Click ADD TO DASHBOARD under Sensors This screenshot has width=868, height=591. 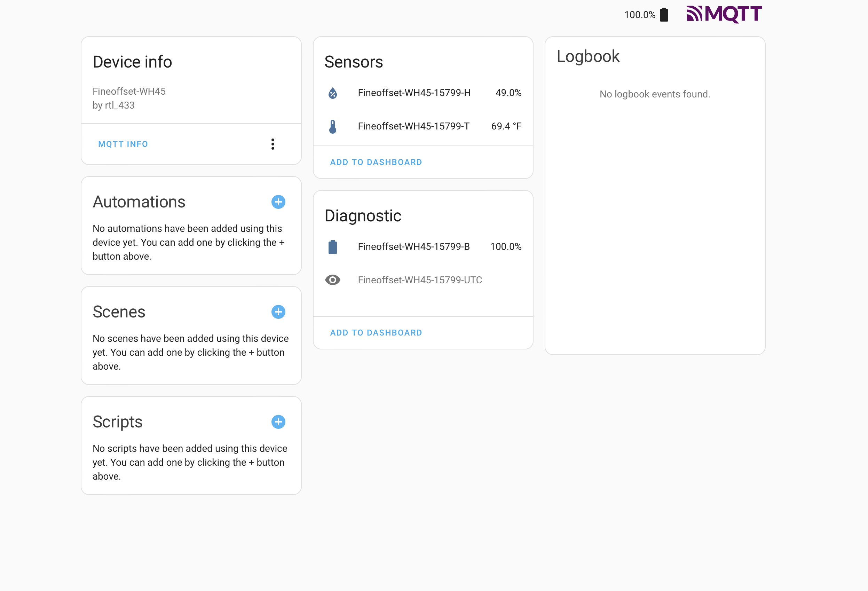[376, 162]
